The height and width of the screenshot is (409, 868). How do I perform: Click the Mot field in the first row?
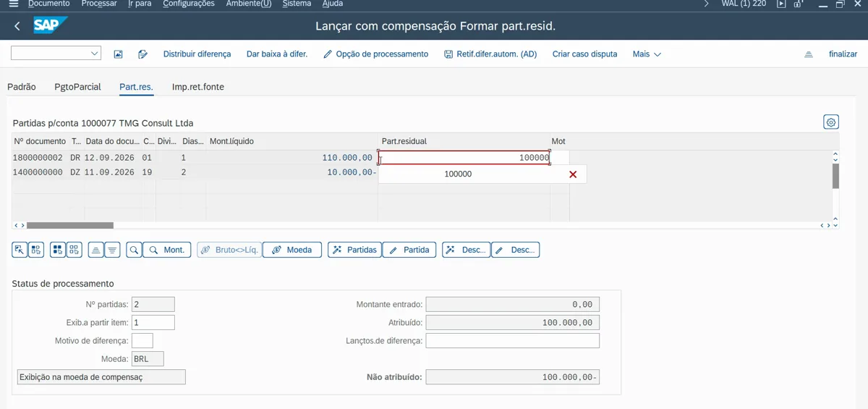pos(560,157)
